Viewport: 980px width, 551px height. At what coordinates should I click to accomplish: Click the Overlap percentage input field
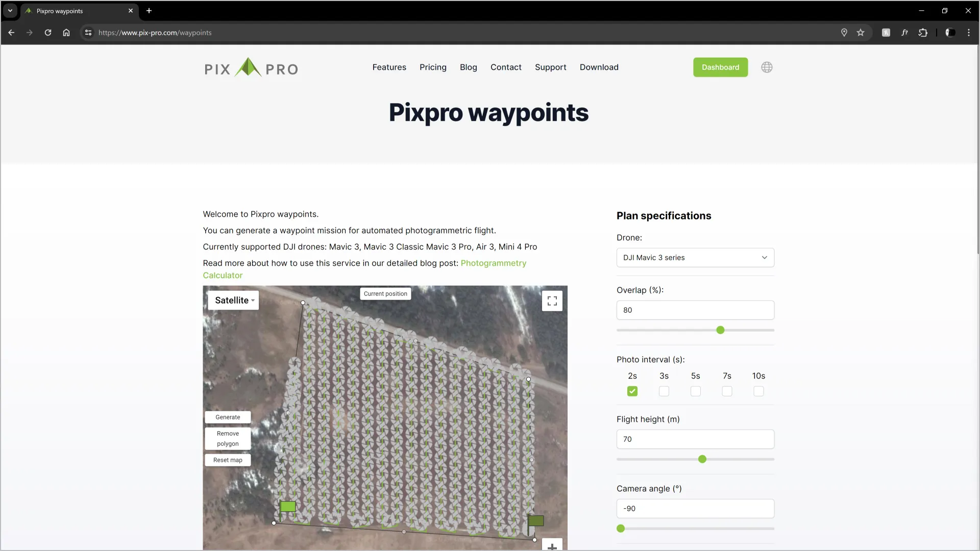click(x=695, y=310)
